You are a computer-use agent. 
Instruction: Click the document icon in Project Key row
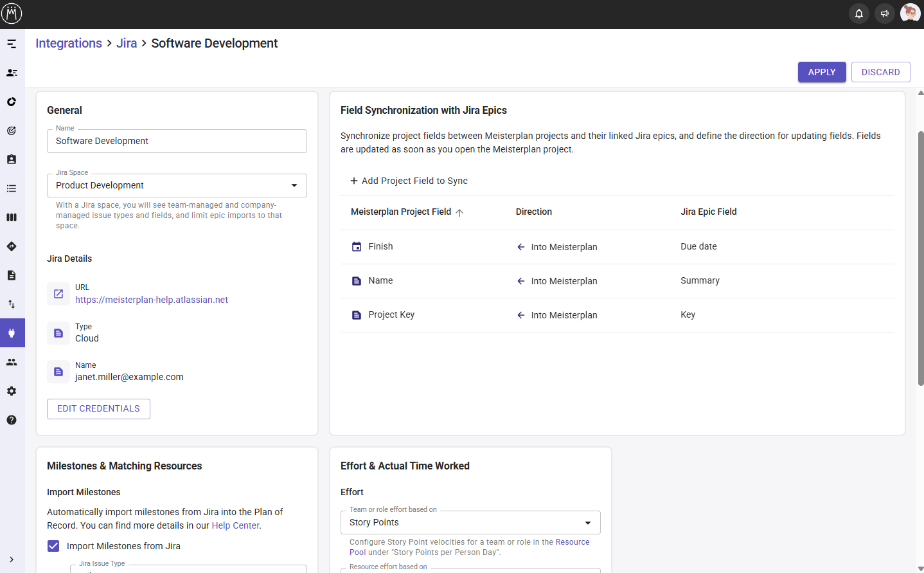357,315
